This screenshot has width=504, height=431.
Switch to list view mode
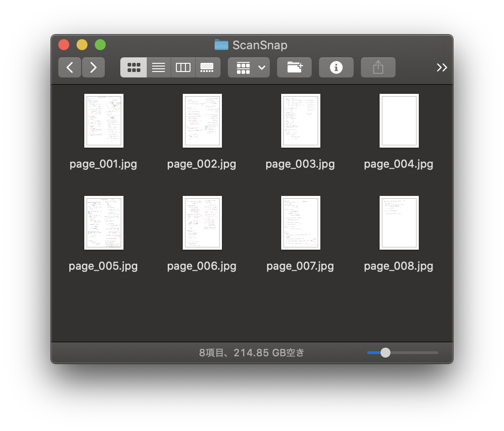158,67
